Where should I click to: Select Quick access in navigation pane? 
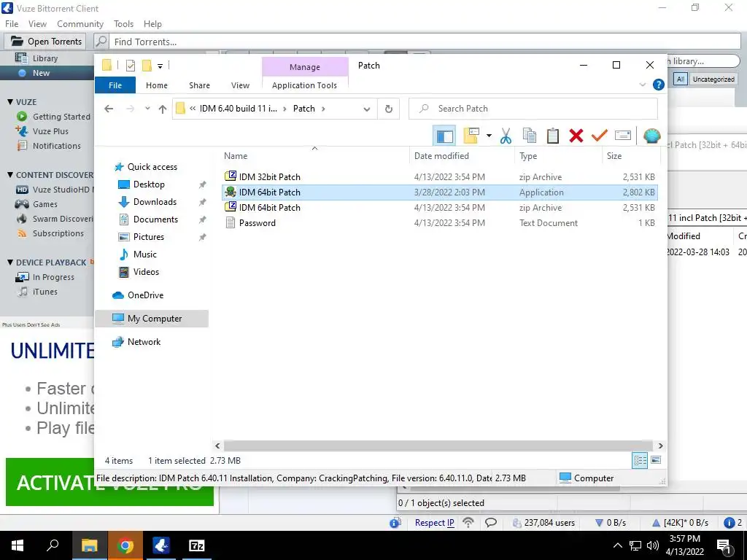coord(152,167)
